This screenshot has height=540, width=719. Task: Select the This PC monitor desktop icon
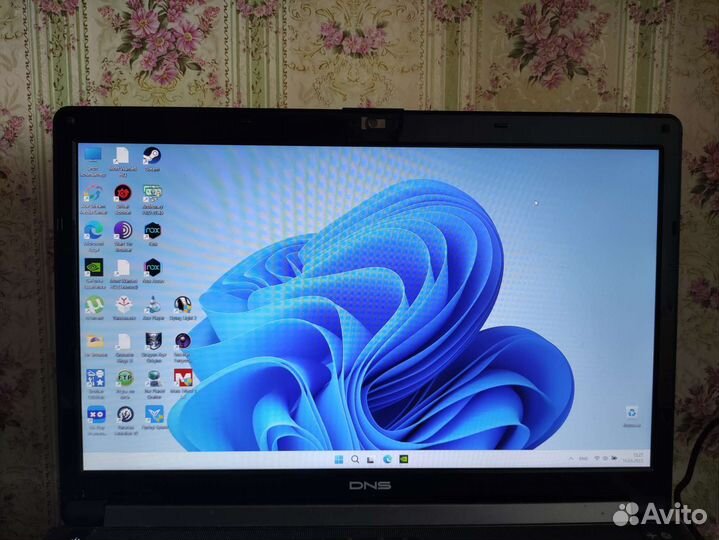click(94, 155)
